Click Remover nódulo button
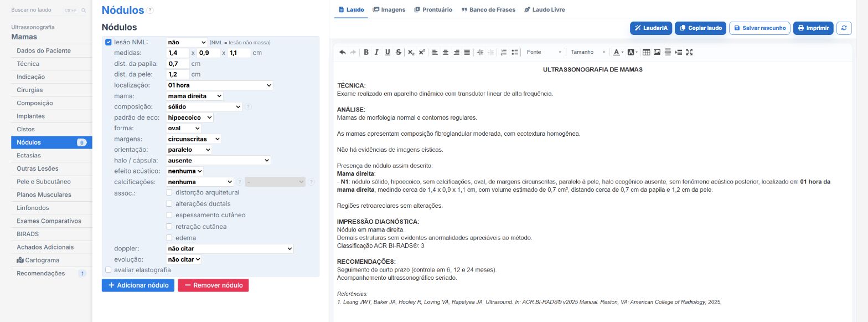Image resolution: width=868 pixels, height=322 pixels. click(213, 285)
